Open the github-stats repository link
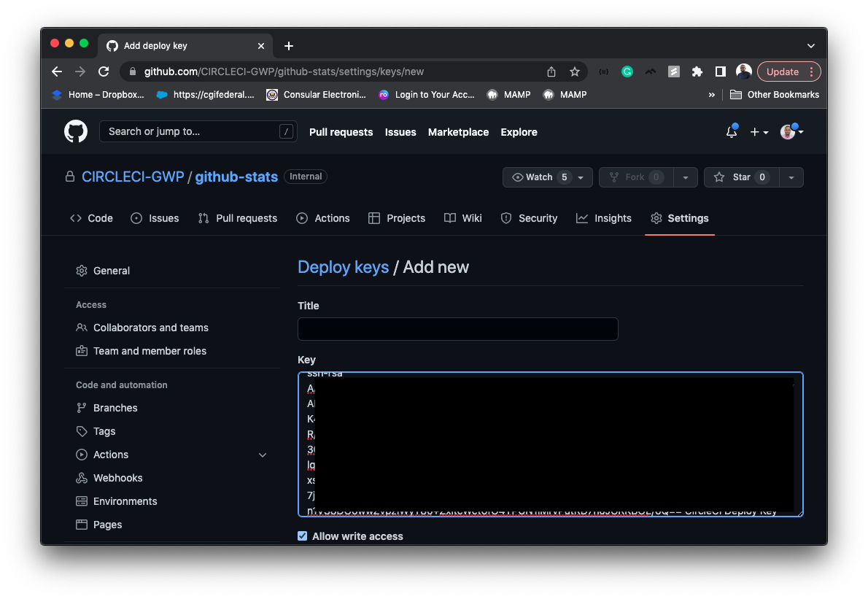 tap(236, 177)
